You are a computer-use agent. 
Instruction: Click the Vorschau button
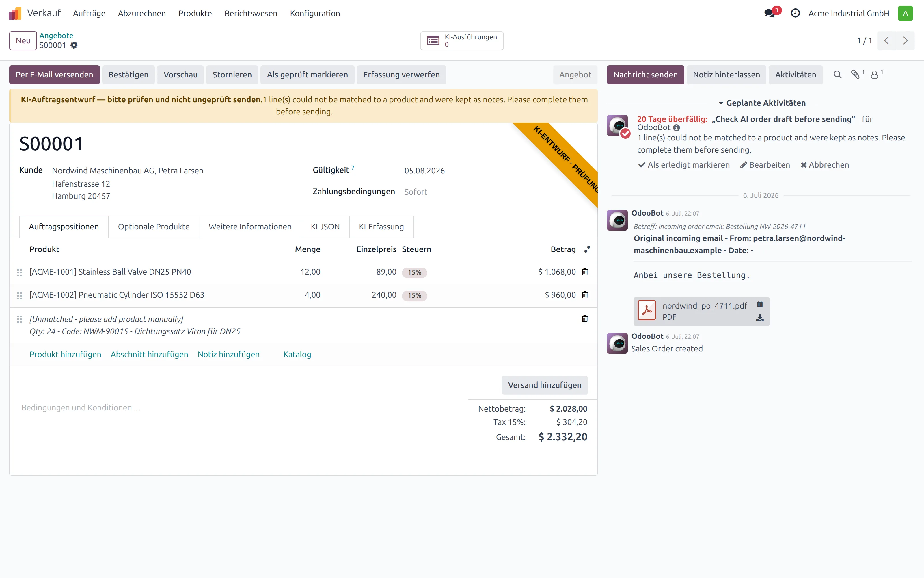(x=180, y=75)
